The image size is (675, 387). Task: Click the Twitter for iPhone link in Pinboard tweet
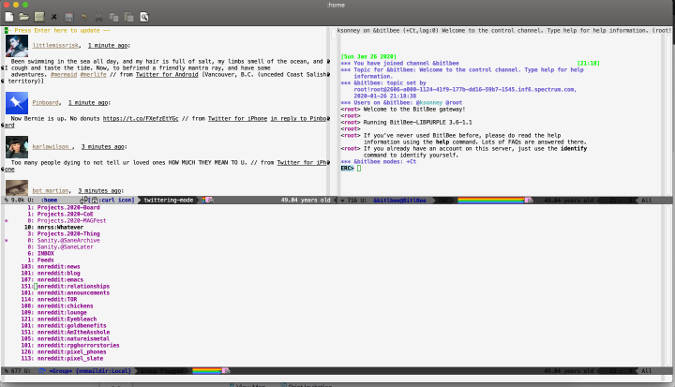click(238, 118)
